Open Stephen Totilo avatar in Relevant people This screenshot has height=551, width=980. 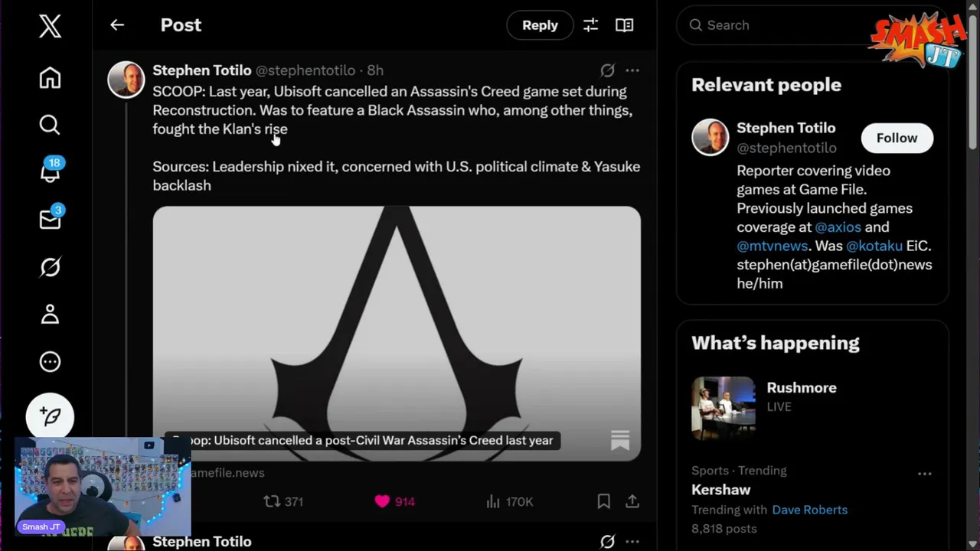710,137
